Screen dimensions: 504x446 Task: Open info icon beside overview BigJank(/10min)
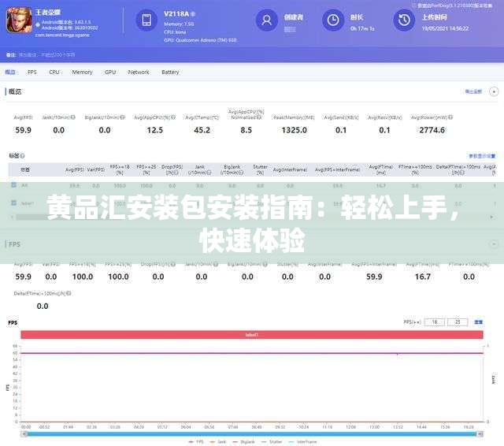tap(123, 117)
